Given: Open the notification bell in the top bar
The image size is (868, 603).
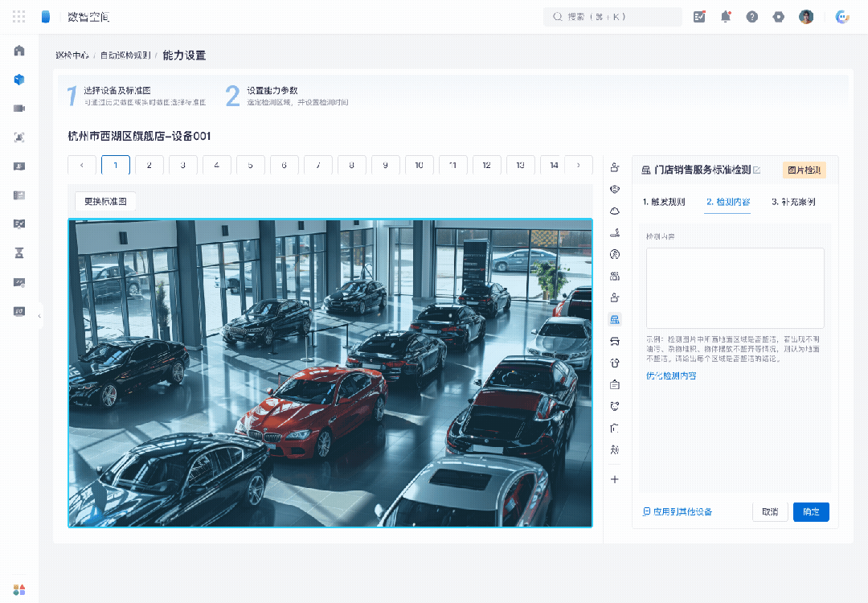Looking at the screenshot, I should [x=725, y=17].
